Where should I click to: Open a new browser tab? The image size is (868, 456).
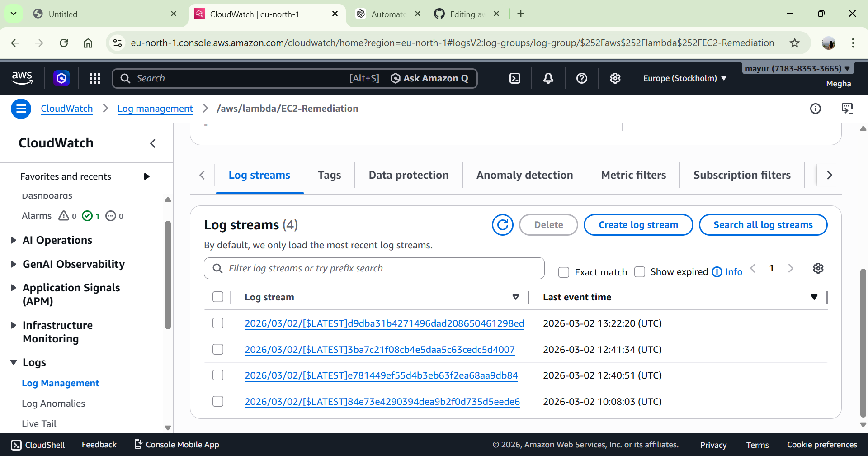coord(521,14)
